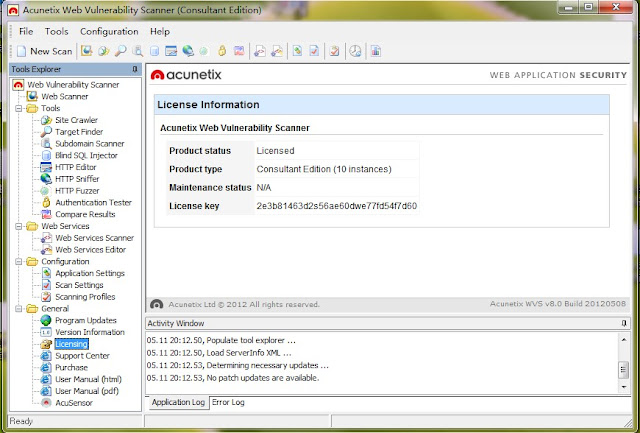Open the Purchase link in tree

click(x=71, y=368)
